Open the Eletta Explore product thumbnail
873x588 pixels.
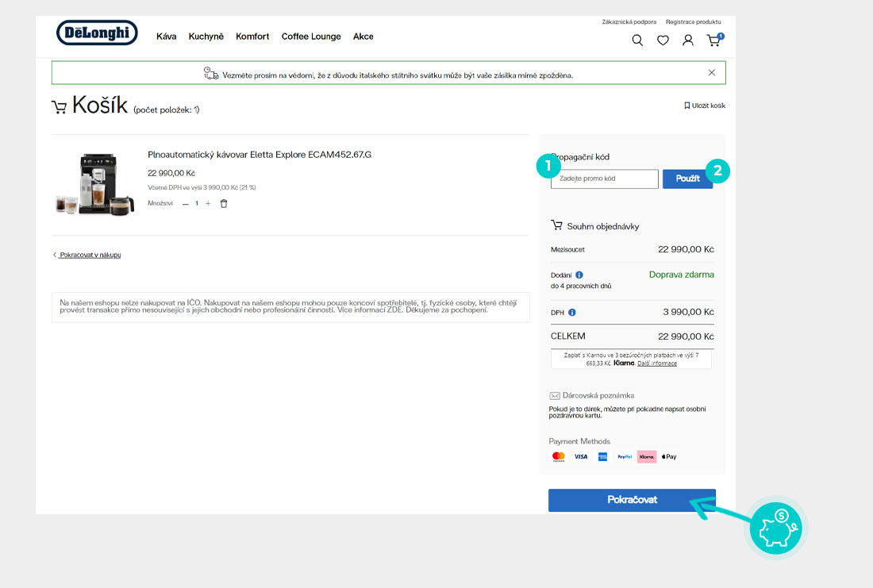click(94, 183)
